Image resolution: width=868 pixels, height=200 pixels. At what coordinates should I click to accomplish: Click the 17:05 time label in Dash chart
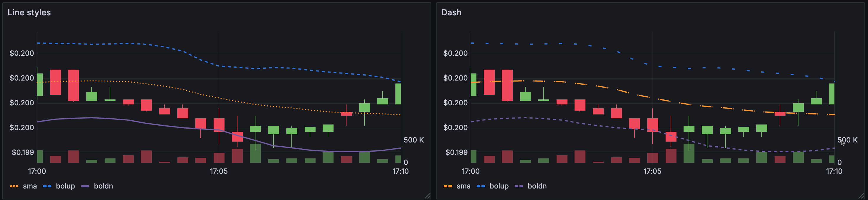652,171
